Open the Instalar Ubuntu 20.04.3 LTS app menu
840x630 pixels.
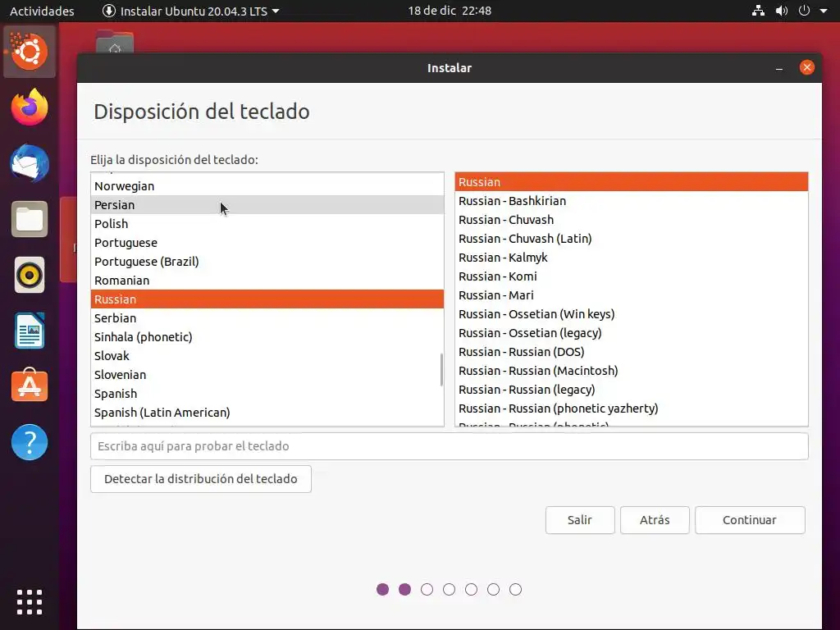tap(190, 11)
